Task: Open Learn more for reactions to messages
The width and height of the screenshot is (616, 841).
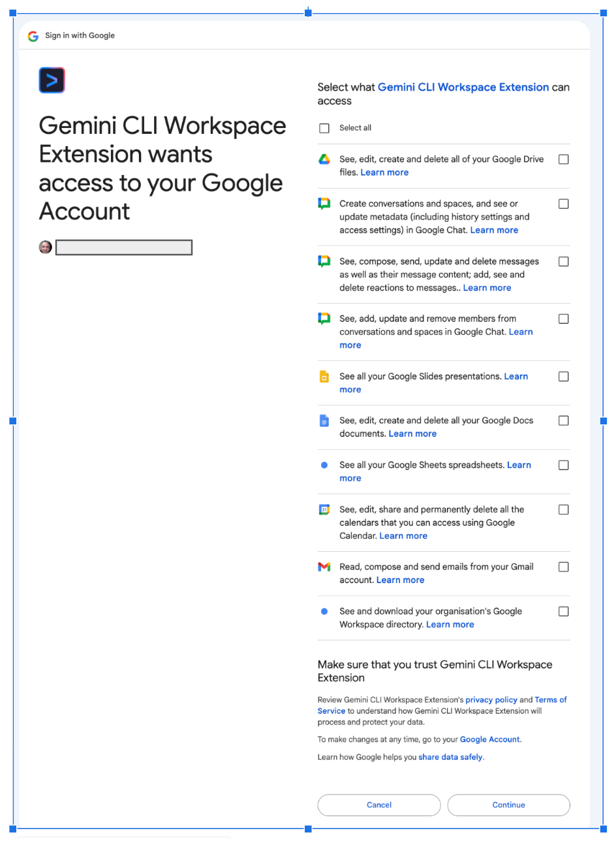Action: point(487,287)
